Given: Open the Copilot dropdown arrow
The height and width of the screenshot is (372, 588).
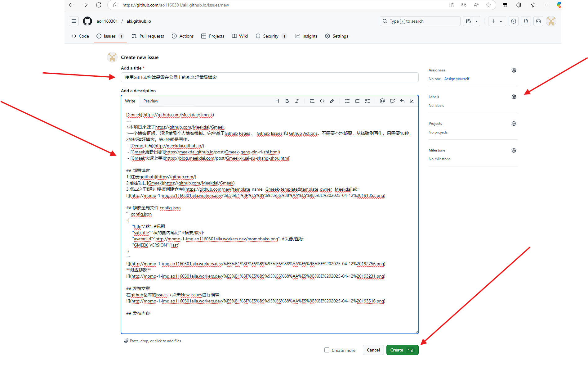Looking at the screenshot, I should click(477, 21).
